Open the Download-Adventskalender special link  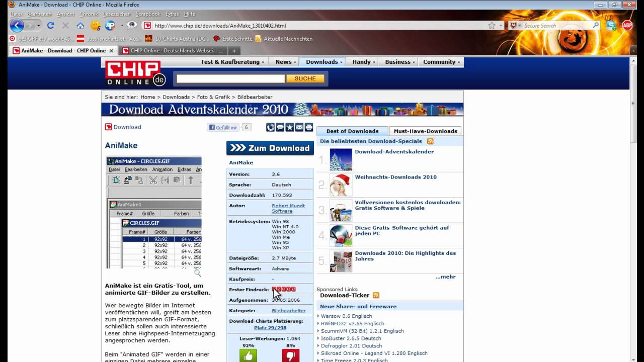point(394,151)
